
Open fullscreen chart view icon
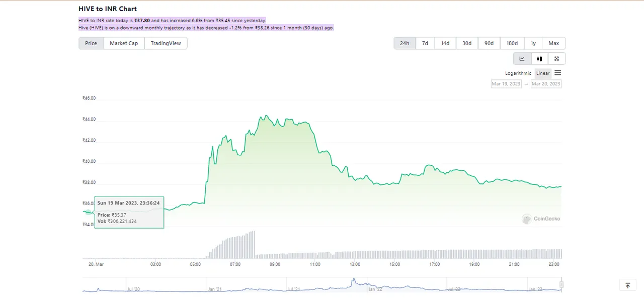click(x=557, y=59)
